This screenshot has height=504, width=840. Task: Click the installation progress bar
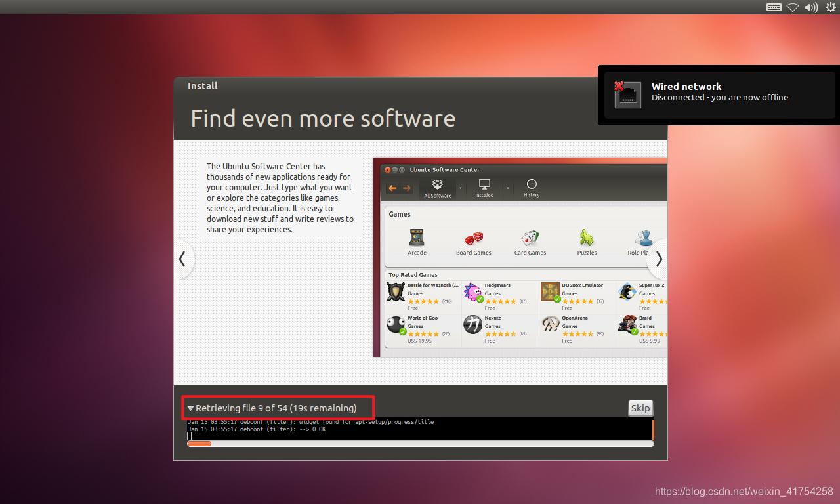tap(420, 444)
